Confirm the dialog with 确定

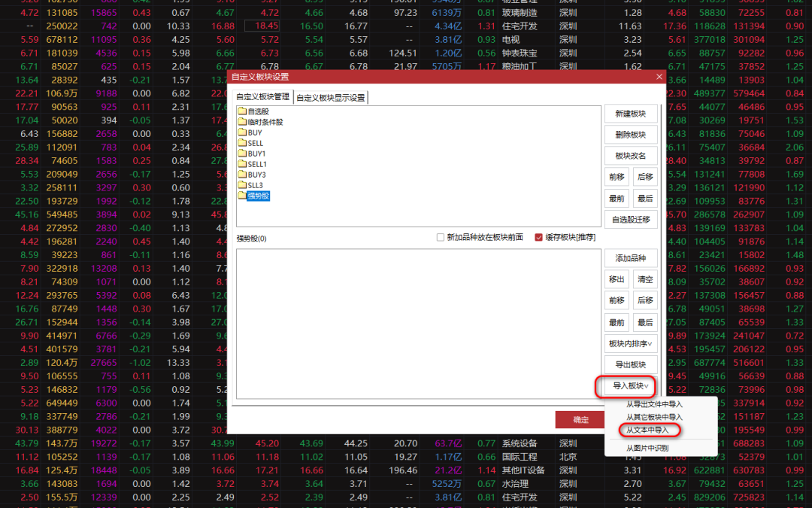[x=580, y=420]
